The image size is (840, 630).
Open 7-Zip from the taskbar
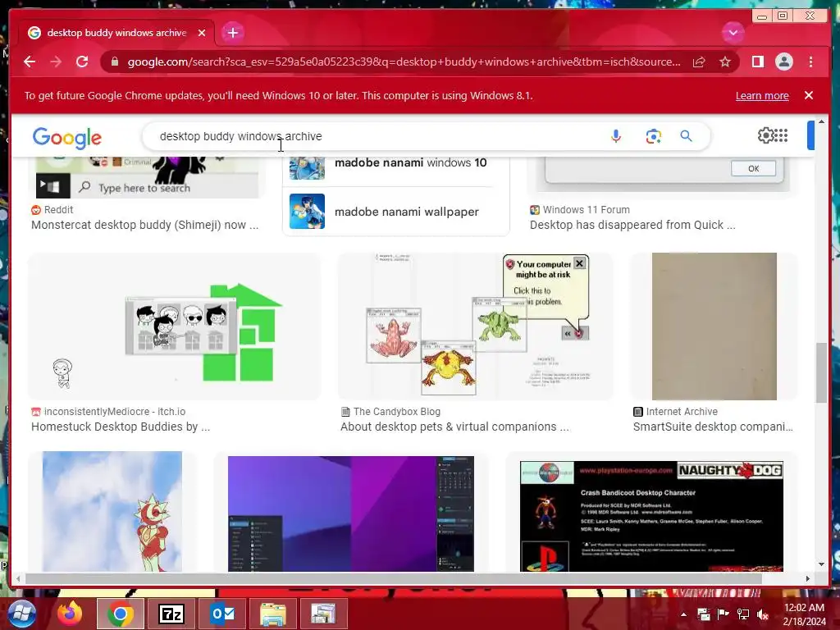(171, 614)
